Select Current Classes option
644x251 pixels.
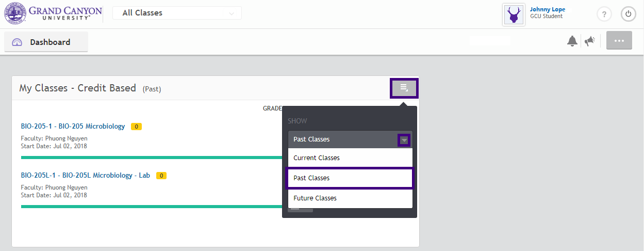[350, 158]
